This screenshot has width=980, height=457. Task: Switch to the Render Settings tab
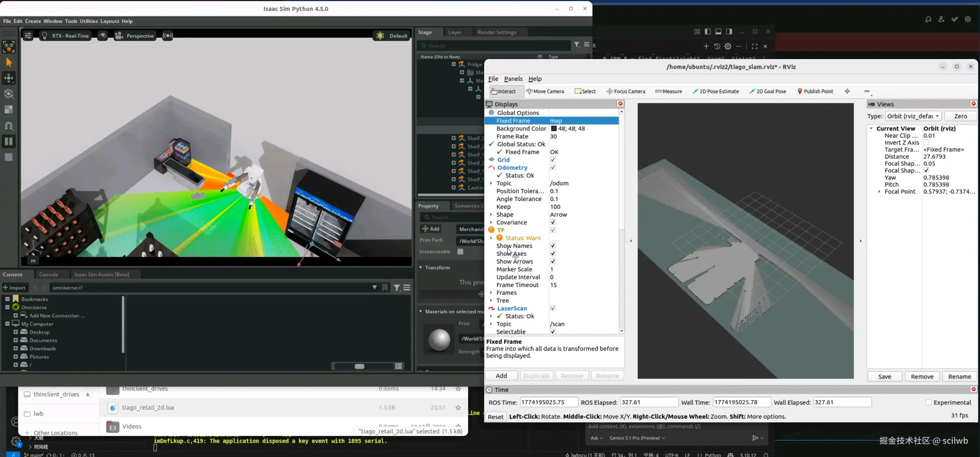[496, 32]
